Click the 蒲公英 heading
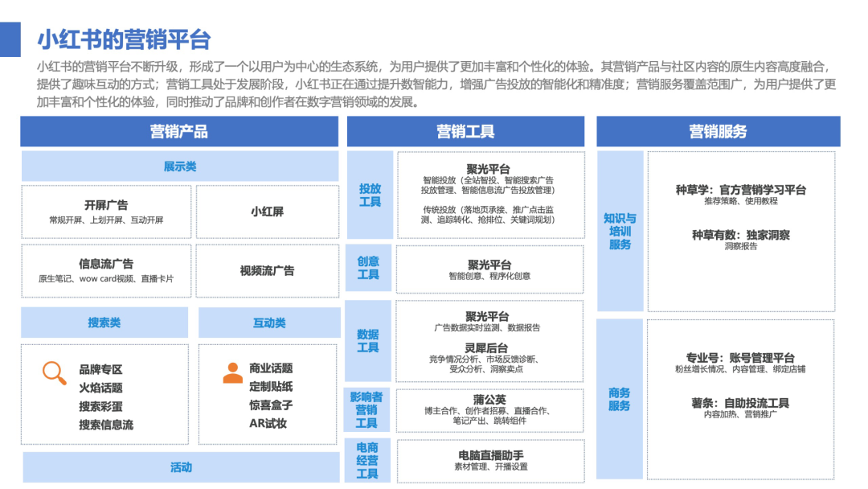 tap(489, 400)
